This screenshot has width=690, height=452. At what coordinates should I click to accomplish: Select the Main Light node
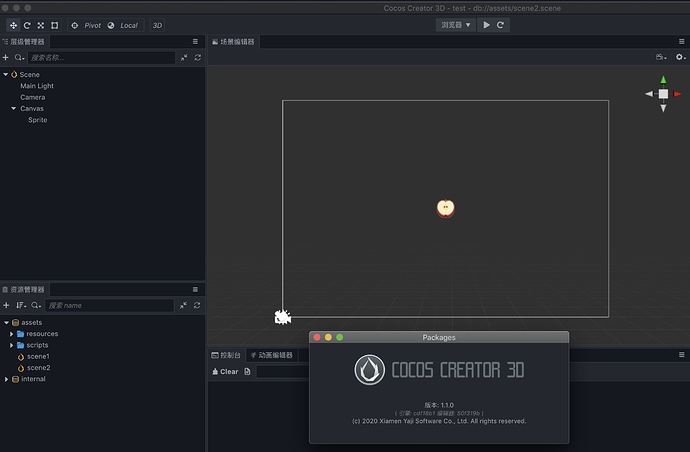pos(37,86)
